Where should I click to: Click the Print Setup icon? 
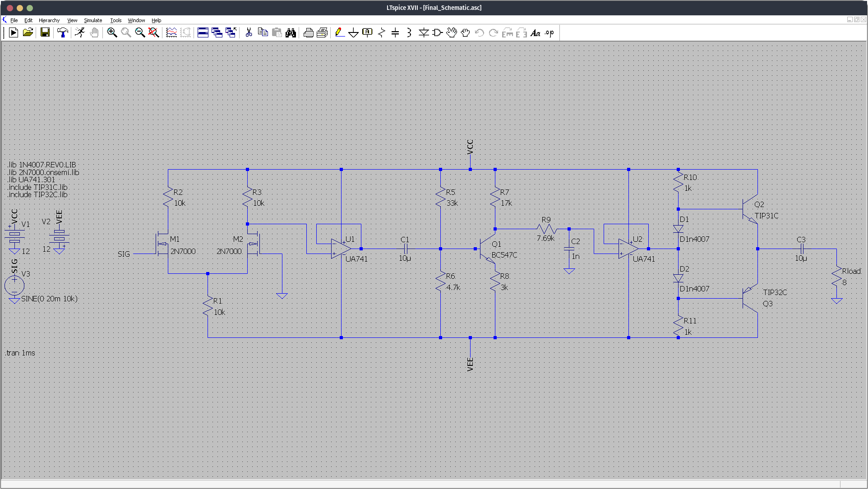309,32
